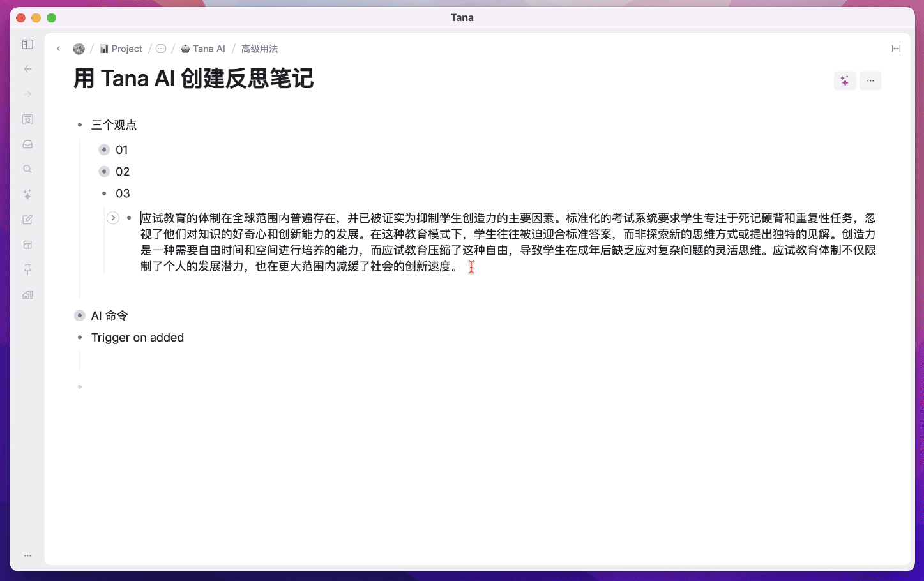Screen dimensions: 924x581
Task: Click the sidebar compose note icon
Action: [x=27, y=220]
